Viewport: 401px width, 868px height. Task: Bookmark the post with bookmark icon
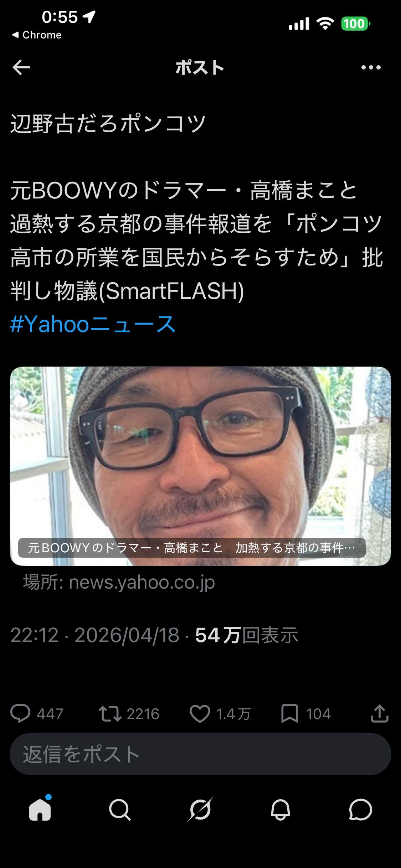[290, 713]
